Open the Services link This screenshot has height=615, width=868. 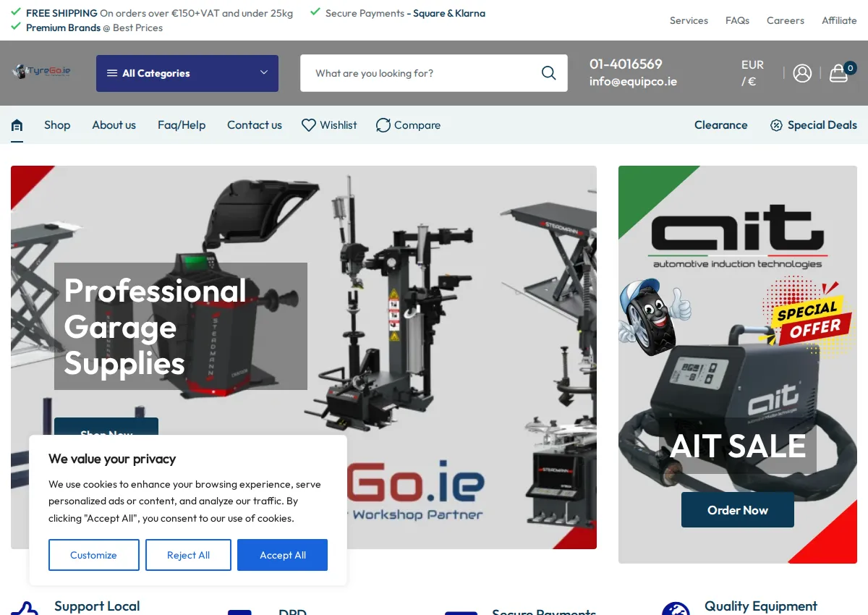point(689,20)
